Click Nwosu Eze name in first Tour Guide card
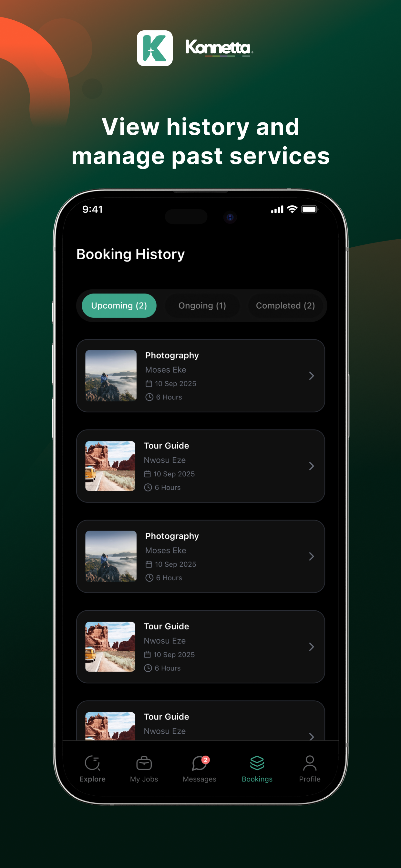 [164, 460]
